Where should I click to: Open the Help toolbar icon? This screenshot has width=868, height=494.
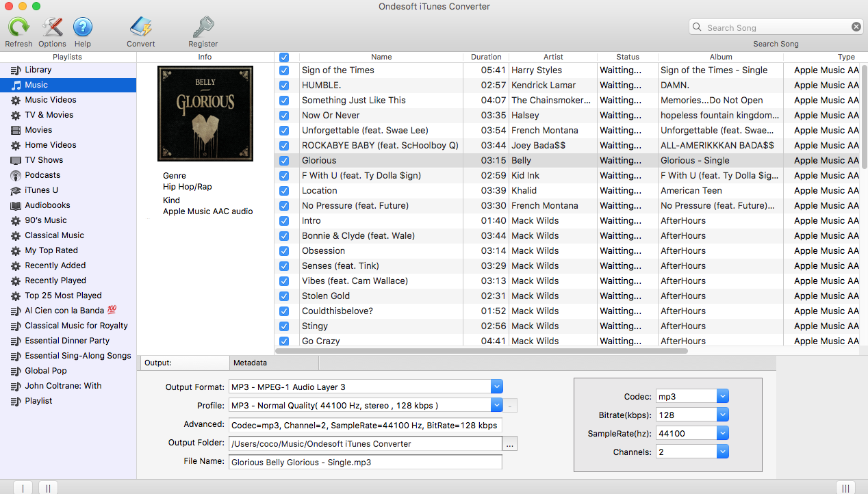(x=82, y=27)
